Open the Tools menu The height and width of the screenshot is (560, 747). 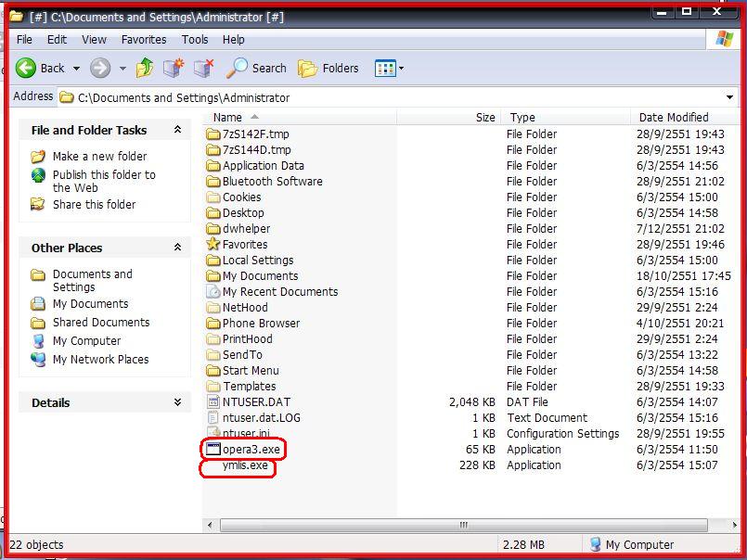195,40
